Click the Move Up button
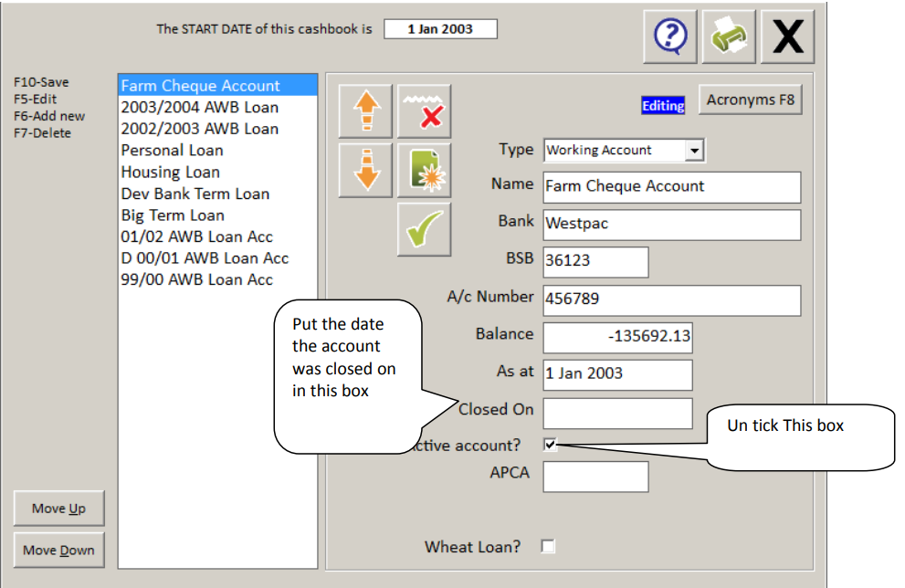905x588 pixels. (x=58, y=509)
